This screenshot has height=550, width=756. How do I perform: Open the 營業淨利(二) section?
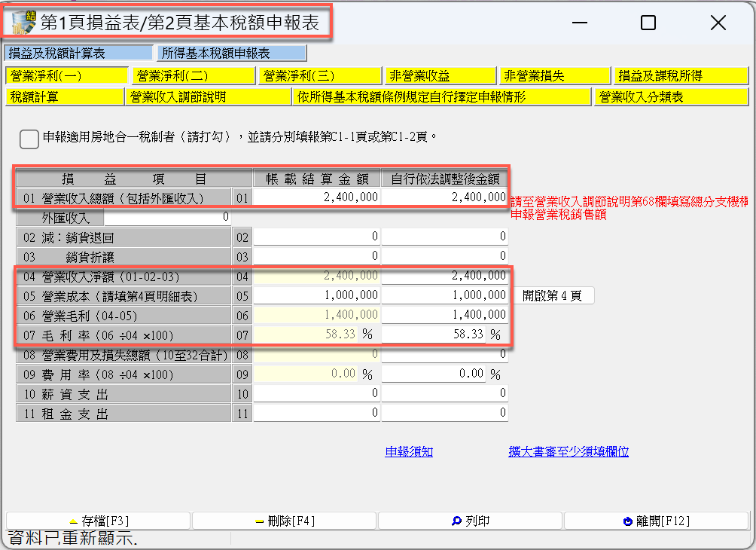[x=193, y=76]
